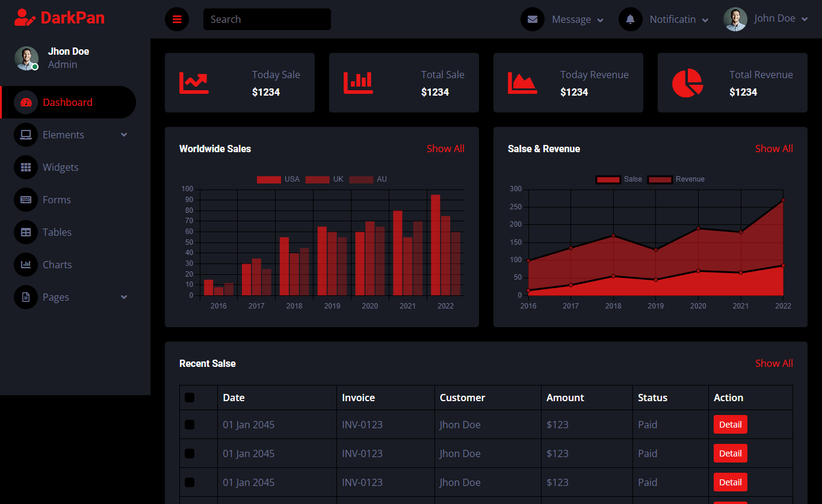
Task: Check the second invoice row checkbox
Action: pos(190,453)
